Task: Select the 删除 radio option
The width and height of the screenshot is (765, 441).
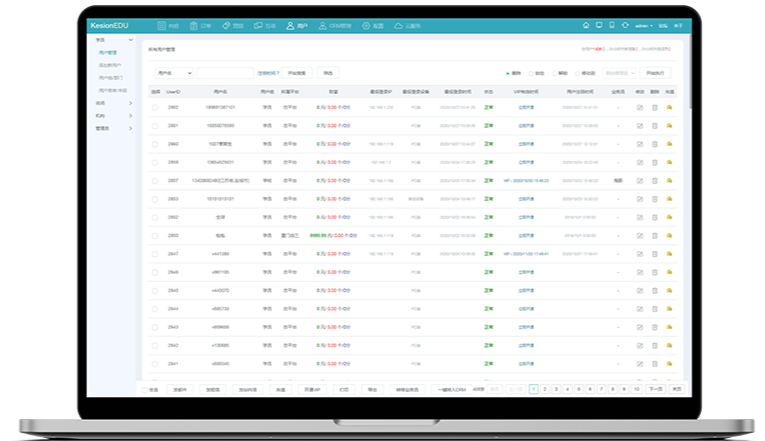Action: [x=512, y=73]
